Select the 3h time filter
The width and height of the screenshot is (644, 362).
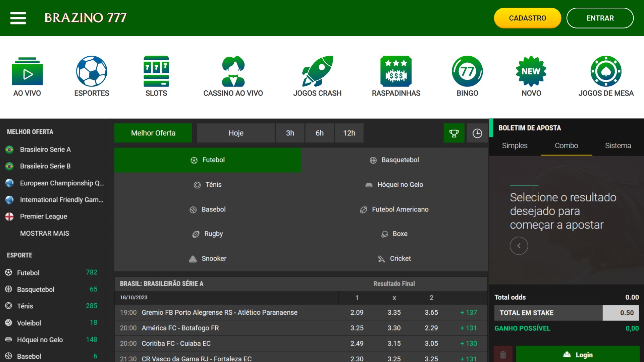pyautogui.click(x=290, y=133)
